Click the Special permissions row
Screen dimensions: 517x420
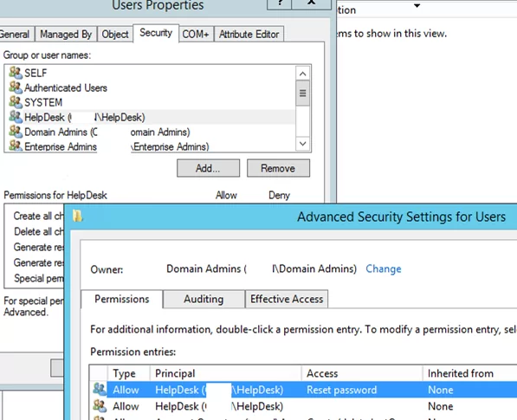(x=38, y=278)
